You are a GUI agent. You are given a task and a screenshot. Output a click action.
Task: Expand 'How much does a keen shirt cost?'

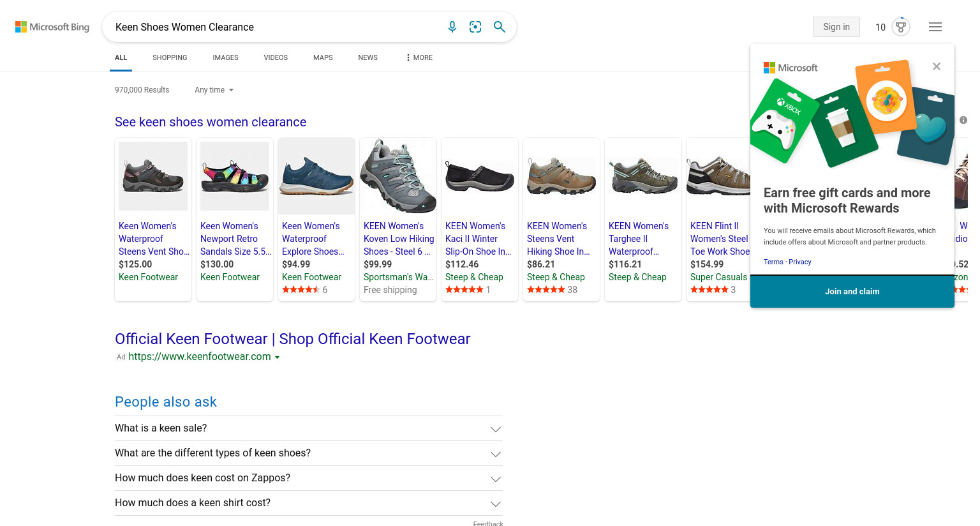(x=309, y=503)
